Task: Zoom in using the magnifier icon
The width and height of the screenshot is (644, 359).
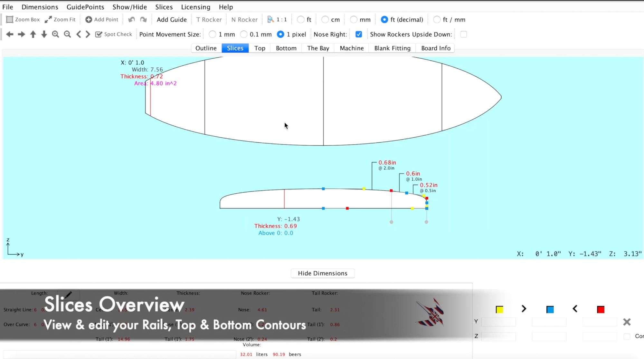Action: click(x=55, y=34)
